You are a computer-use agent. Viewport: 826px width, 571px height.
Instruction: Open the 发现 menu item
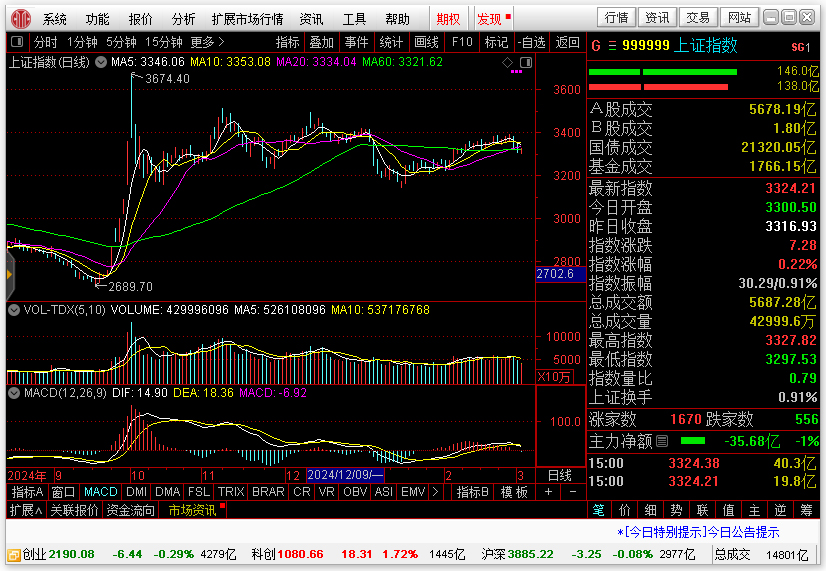click(489, 19)
